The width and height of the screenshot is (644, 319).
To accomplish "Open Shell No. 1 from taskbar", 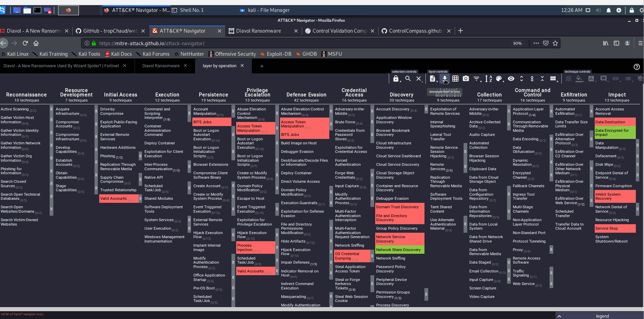I will pos(188,10).
